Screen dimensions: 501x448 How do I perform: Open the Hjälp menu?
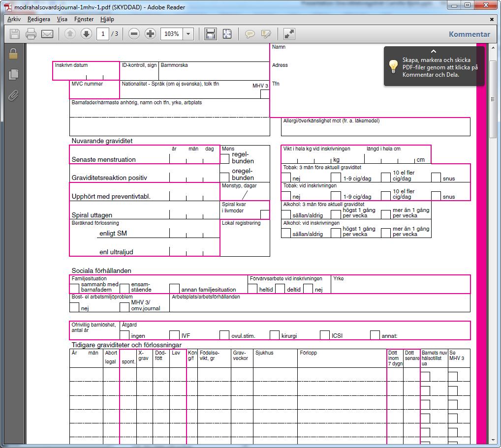(107, 19)
